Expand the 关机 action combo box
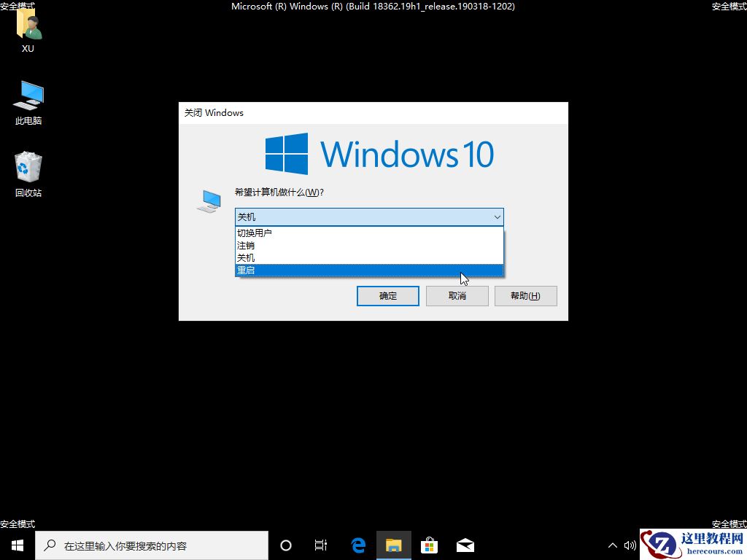The width and height of the screenshot is (747, 560). [x=369, y=217]
